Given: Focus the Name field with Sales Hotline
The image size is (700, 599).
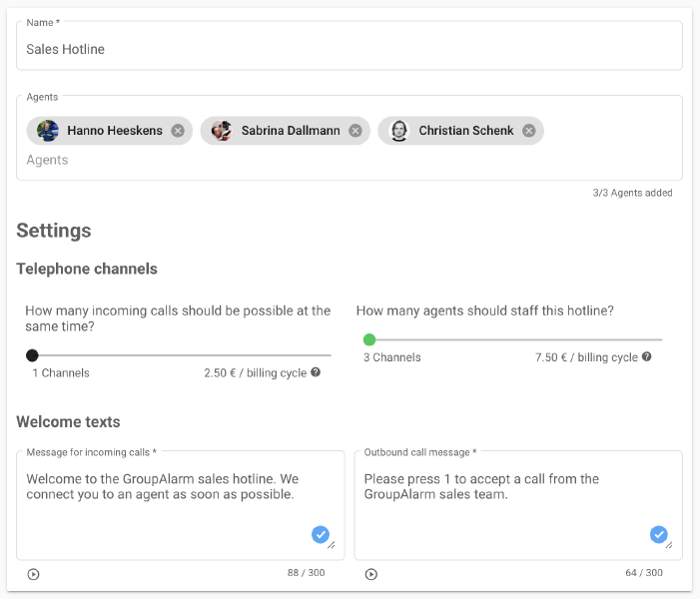Looking at the screenshot, I should (x=350, y=49).
